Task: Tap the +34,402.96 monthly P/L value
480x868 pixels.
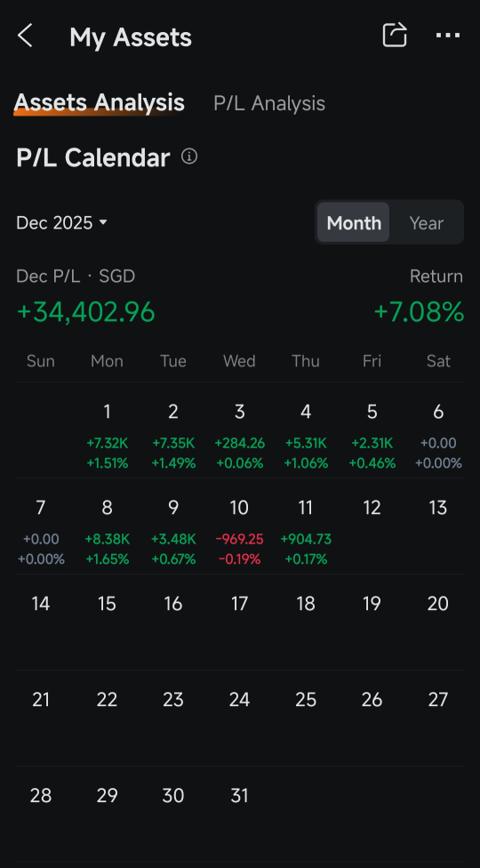Action: [85, 311]
